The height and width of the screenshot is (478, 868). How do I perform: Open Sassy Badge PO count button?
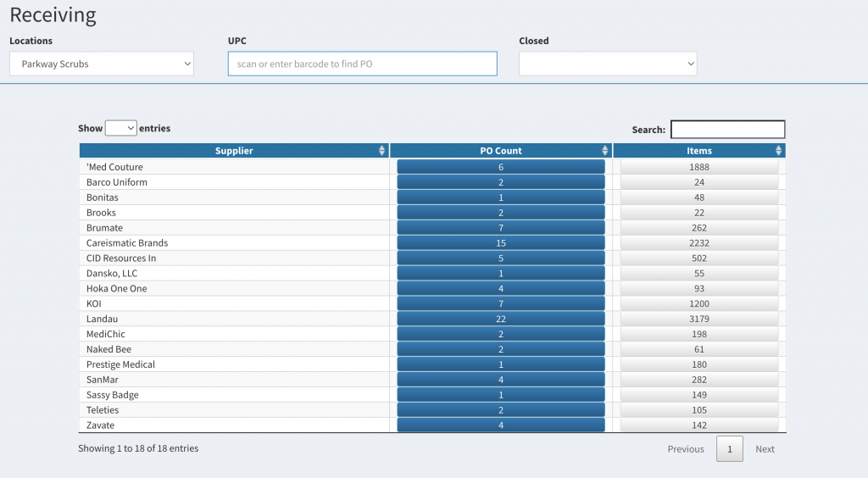(x=501, y=395)
